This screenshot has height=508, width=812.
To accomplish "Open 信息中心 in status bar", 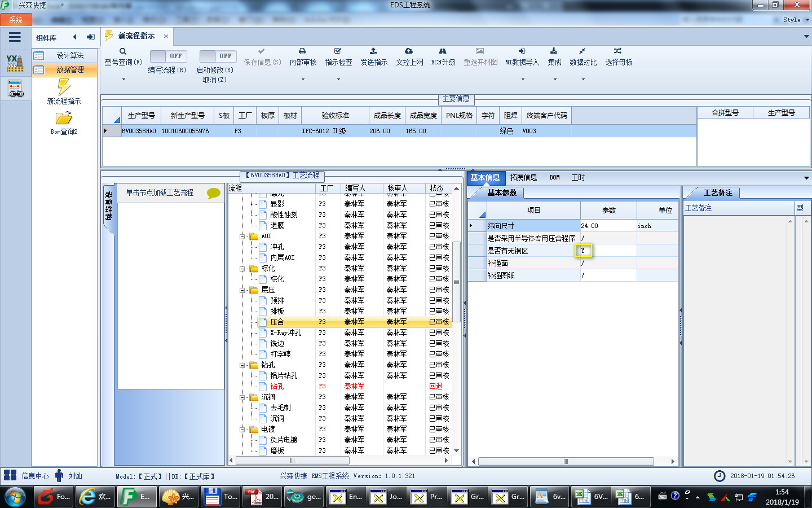I will pyautogui.click(x=26, y=476).
